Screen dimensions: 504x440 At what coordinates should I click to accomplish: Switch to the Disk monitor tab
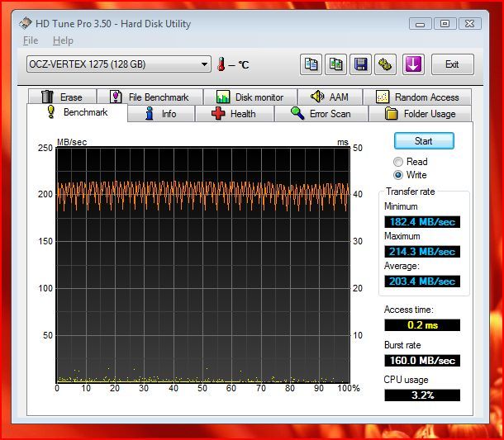pyautogui.click(x=250, y=97)
